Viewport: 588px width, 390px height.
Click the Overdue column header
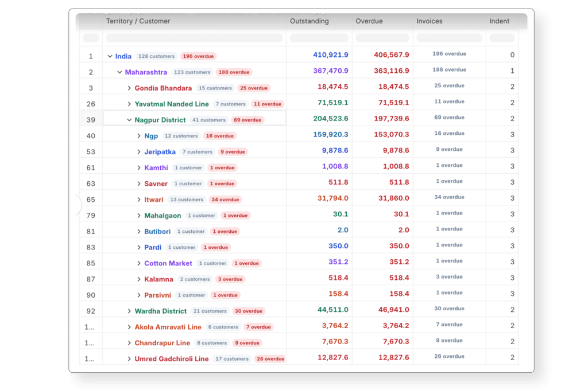tap(369, 21)
